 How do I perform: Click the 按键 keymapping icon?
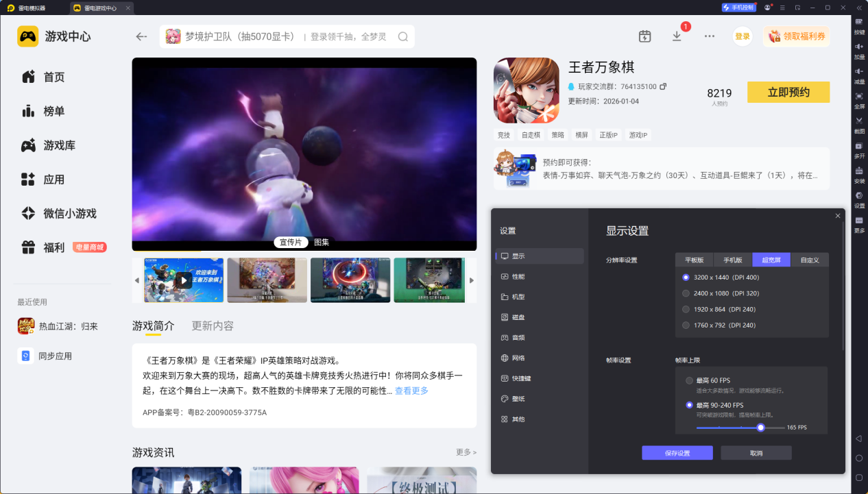pos(859,25)
